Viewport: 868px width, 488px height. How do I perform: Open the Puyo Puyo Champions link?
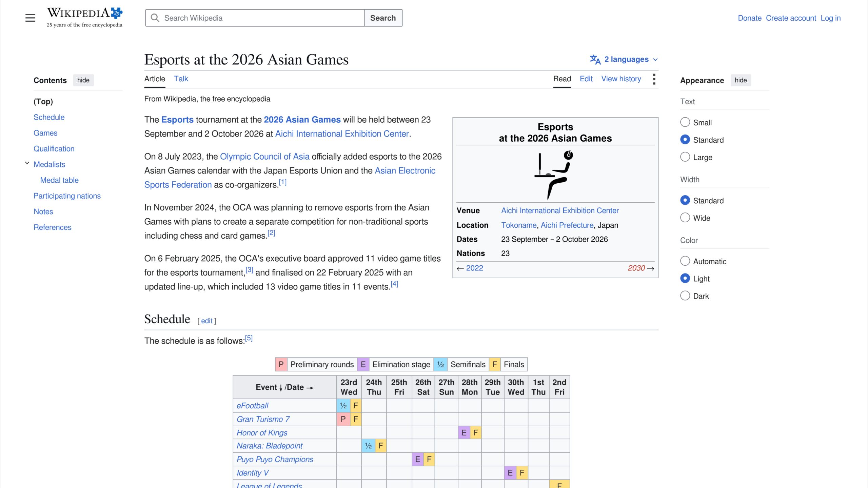(275, 460)
